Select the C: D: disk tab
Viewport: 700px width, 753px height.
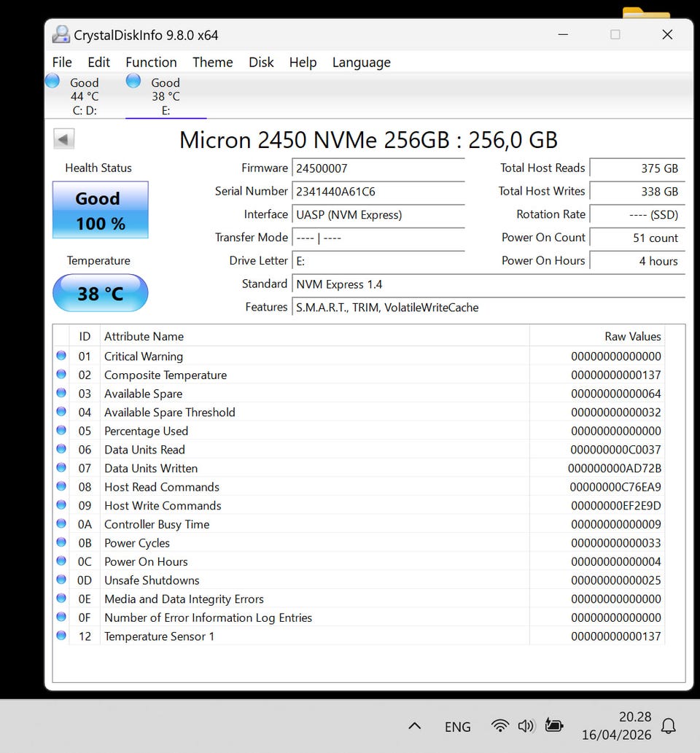pos(85,96)
